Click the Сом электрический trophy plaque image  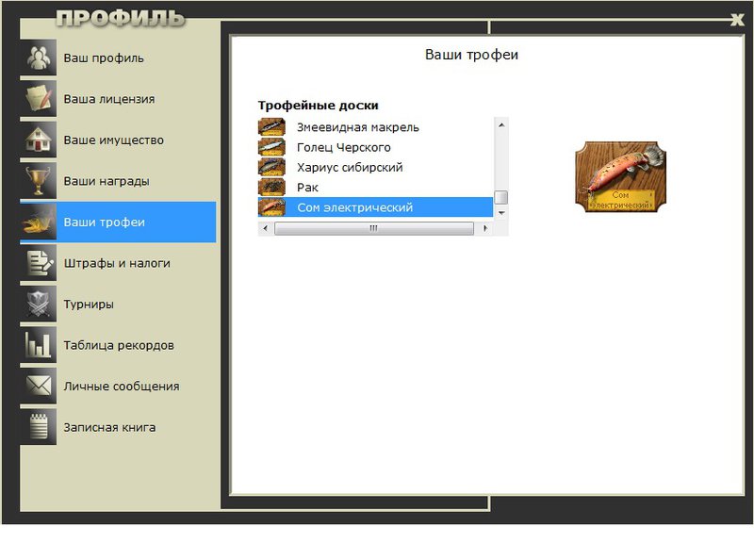tap(620, 176)
